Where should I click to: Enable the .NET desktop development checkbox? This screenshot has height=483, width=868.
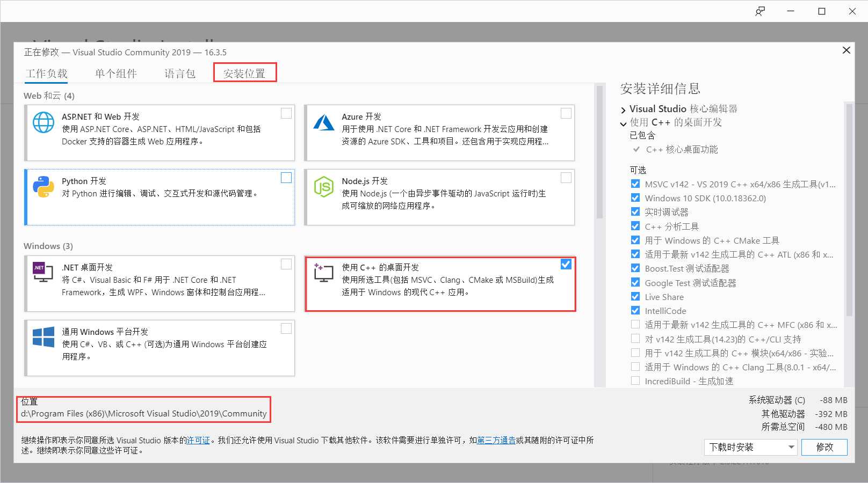click(x=286, y=264)
